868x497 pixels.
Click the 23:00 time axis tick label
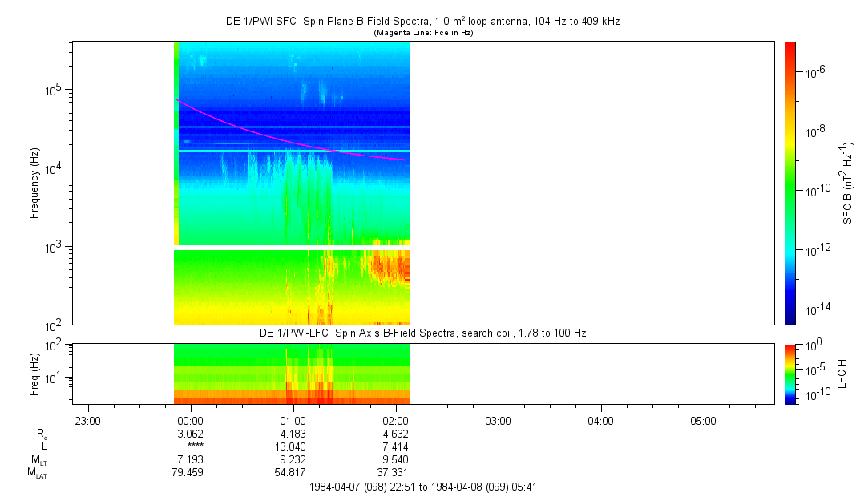[87, 419]
